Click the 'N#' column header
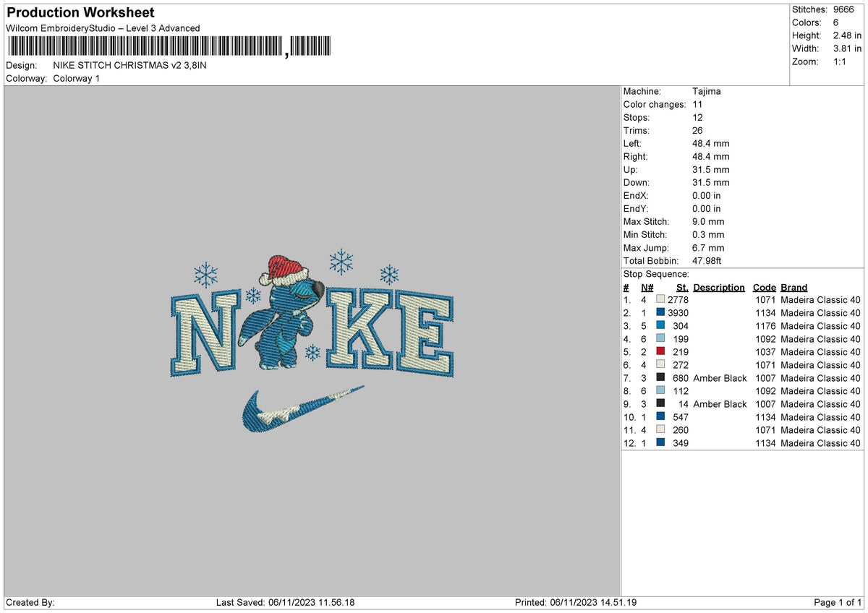868x613 pixels. [647, 287]
